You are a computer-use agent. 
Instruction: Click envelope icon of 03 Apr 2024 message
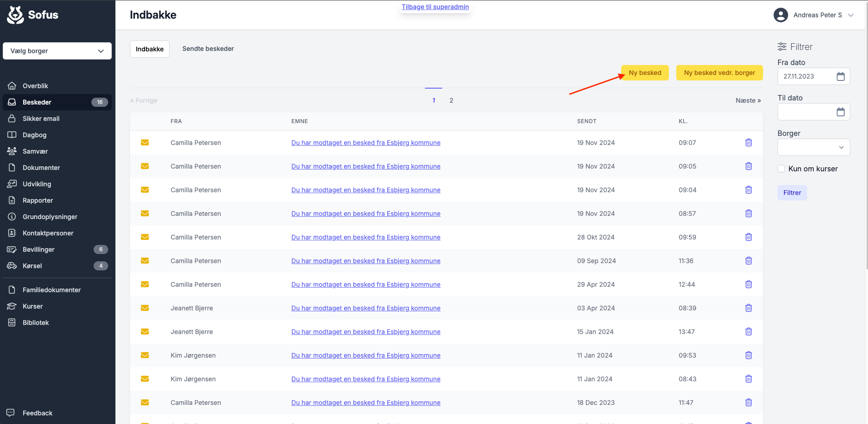tap(145, 308)
